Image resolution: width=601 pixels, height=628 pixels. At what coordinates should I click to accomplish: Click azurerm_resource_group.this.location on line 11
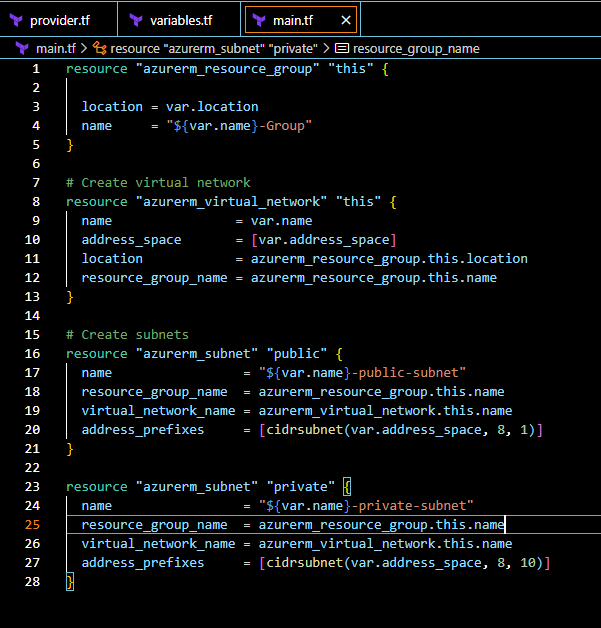coord(389,259)
